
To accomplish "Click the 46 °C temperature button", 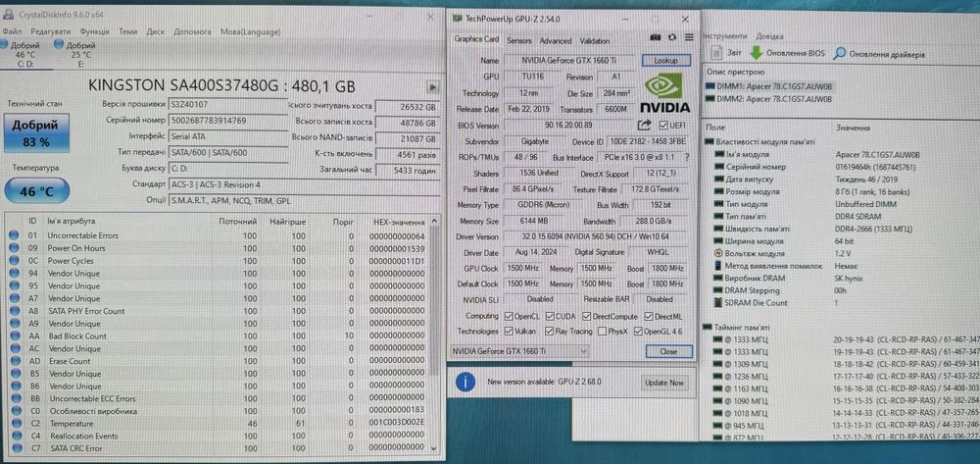I will point(36,192).
